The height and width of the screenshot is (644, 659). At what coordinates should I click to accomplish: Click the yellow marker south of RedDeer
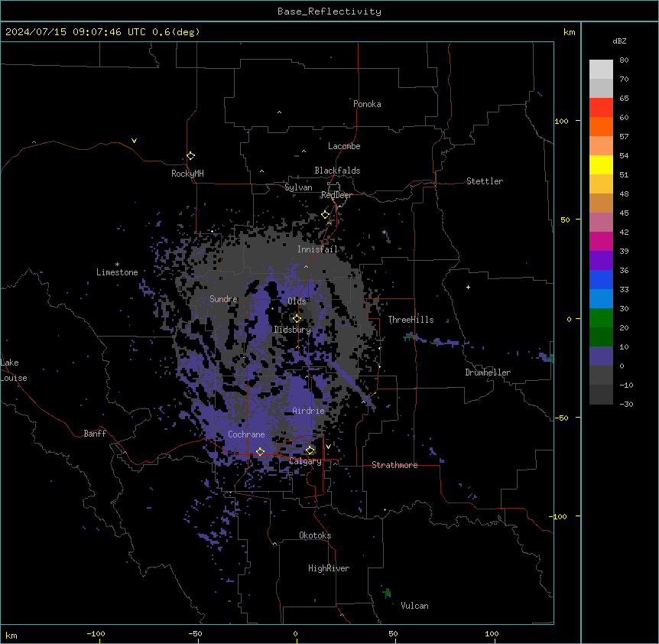(325, 215)
